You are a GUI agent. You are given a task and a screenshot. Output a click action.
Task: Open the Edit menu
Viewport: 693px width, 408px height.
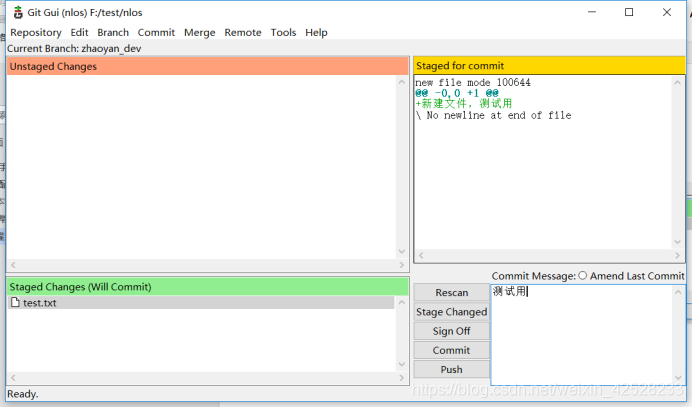[80, 33]
